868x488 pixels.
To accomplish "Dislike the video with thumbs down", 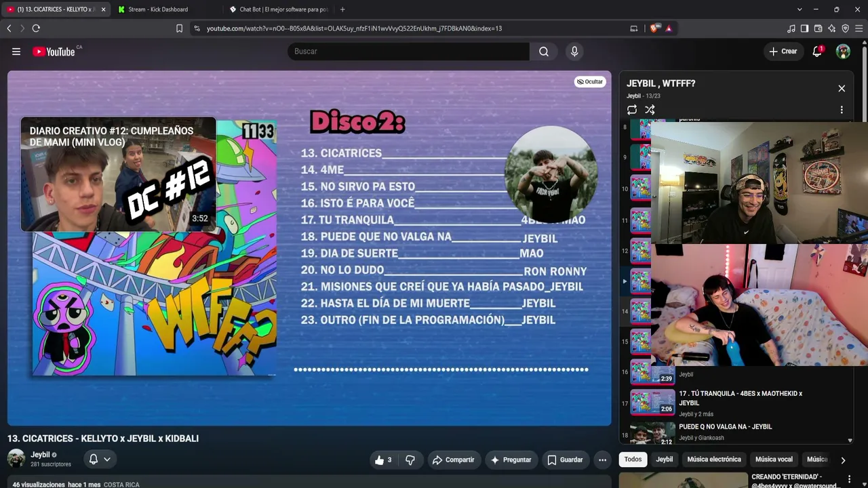I will 410,460.
